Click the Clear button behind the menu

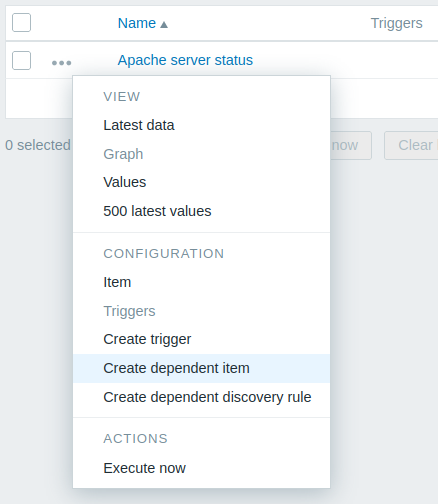pyautogui.click(x=411, y=145)
